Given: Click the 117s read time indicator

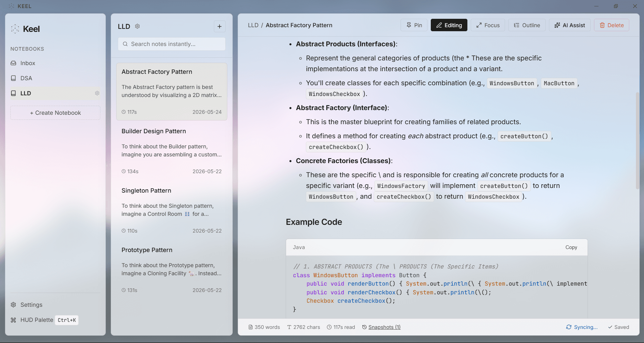Looking at the screenshot, I should 341,327.
